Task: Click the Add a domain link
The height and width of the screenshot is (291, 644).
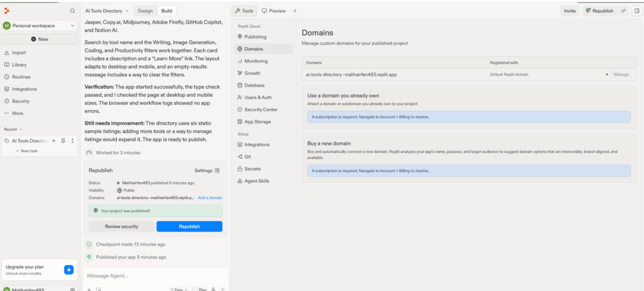Action: pos(210,198)
